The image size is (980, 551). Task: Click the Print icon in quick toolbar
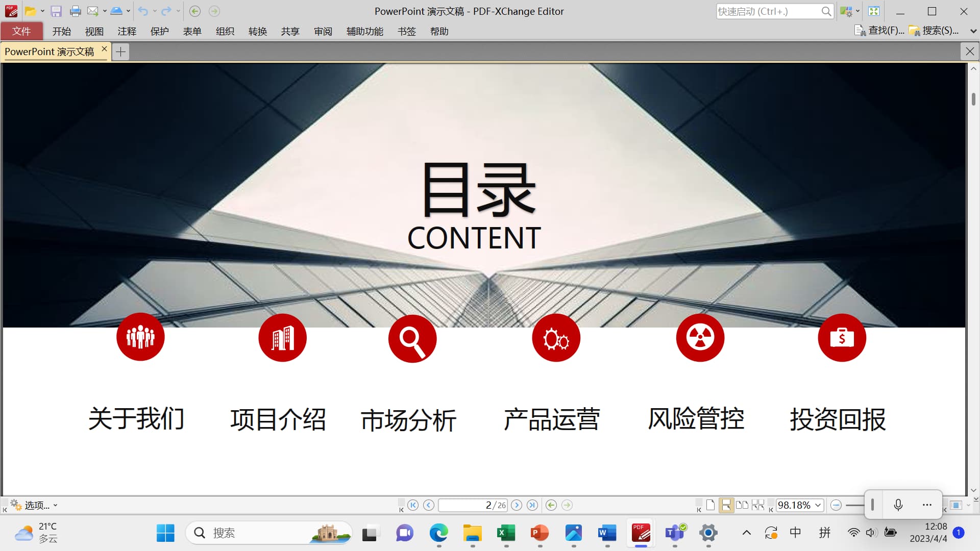75,11
